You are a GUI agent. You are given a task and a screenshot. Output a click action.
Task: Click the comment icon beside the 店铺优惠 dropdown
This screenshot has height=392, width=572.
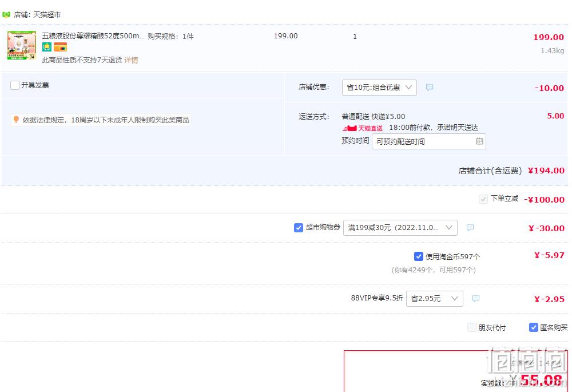click(430, 87)
